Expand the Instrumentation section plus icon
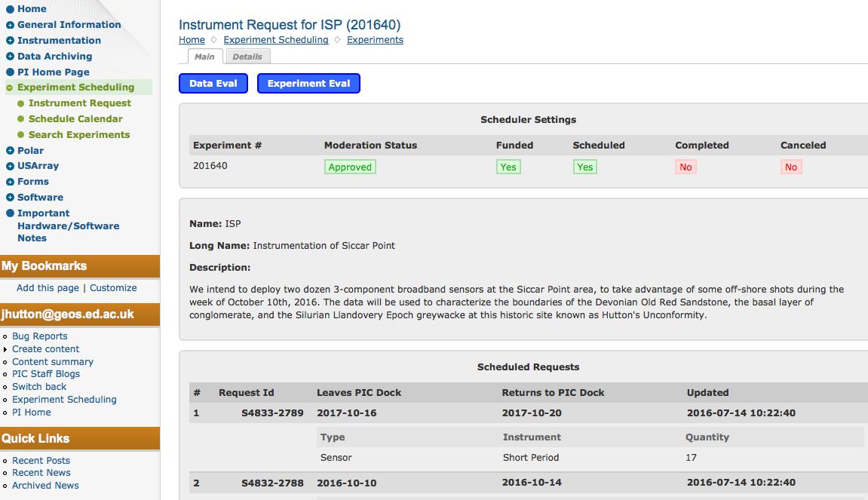This screenshot has height=500, width=868. point(10,41)
